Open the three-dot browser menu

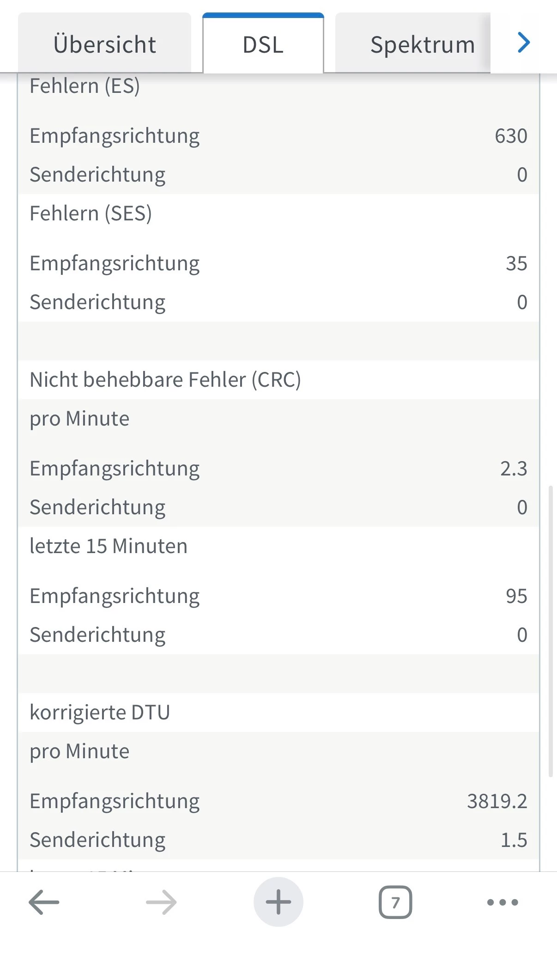(x=503, y=901)
